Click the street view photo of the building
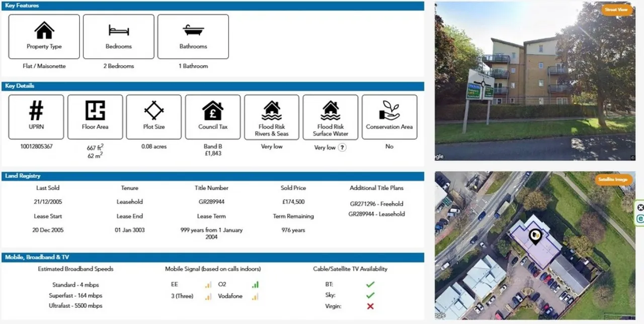The width and height of the screenshot is (644, 324). tap(535, 81)
